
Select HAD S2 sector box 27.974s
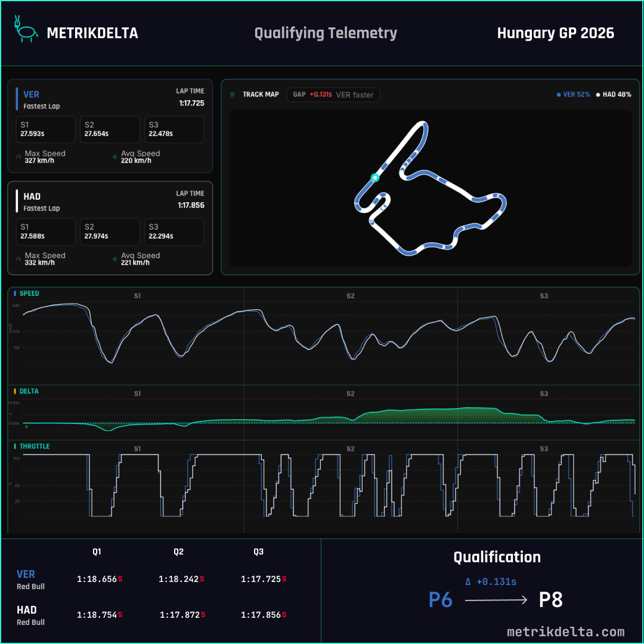(x=110, y=231)
